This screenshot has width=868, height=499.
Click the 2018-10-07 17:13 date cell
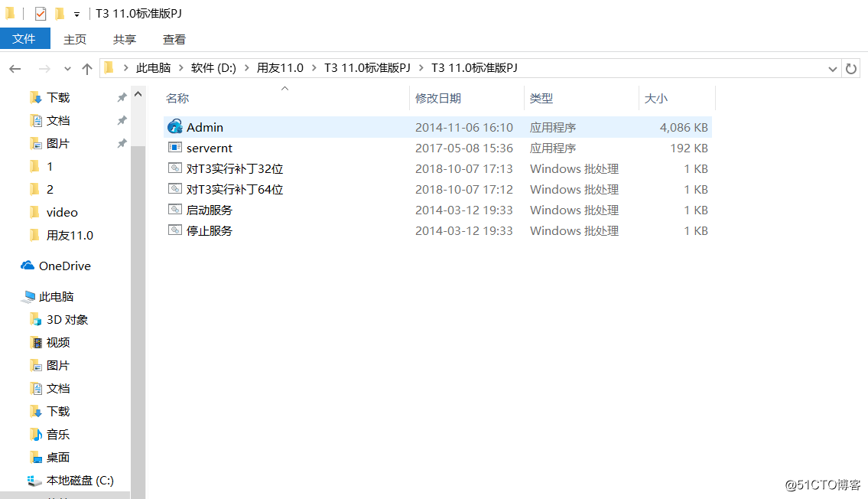(464, 168)
